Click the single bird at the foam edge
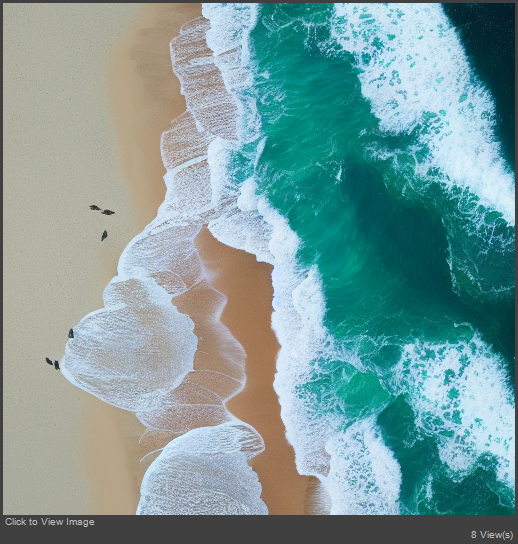Screen dimensions: 518x544 pyautogui.click(x=71, y=333)
